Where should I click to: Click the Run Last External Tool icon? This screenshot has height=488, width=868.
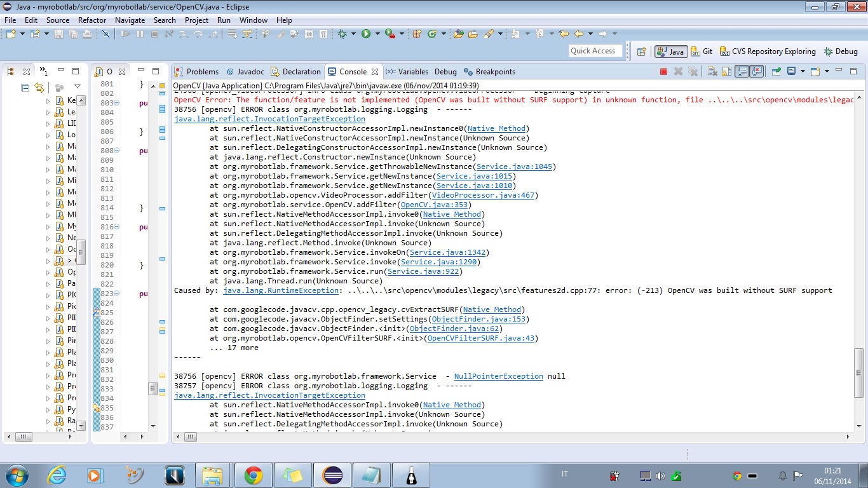point(389,34)
